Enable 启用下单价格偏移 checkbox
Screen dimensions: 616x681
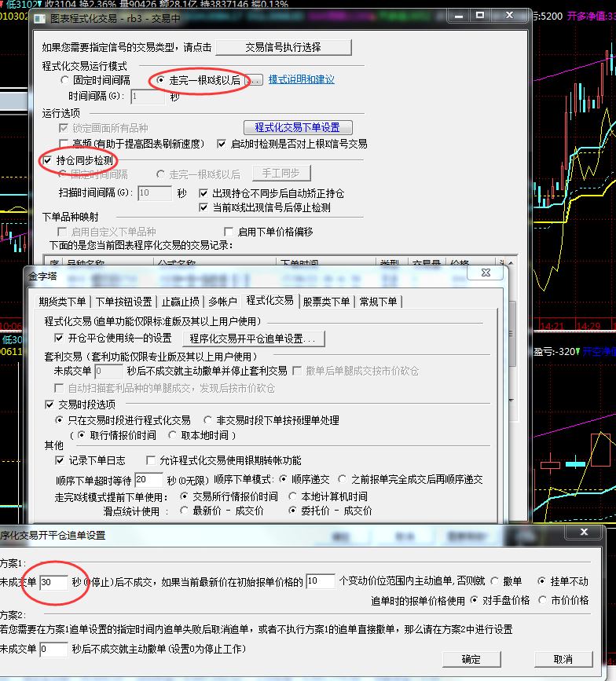point(229,232)
